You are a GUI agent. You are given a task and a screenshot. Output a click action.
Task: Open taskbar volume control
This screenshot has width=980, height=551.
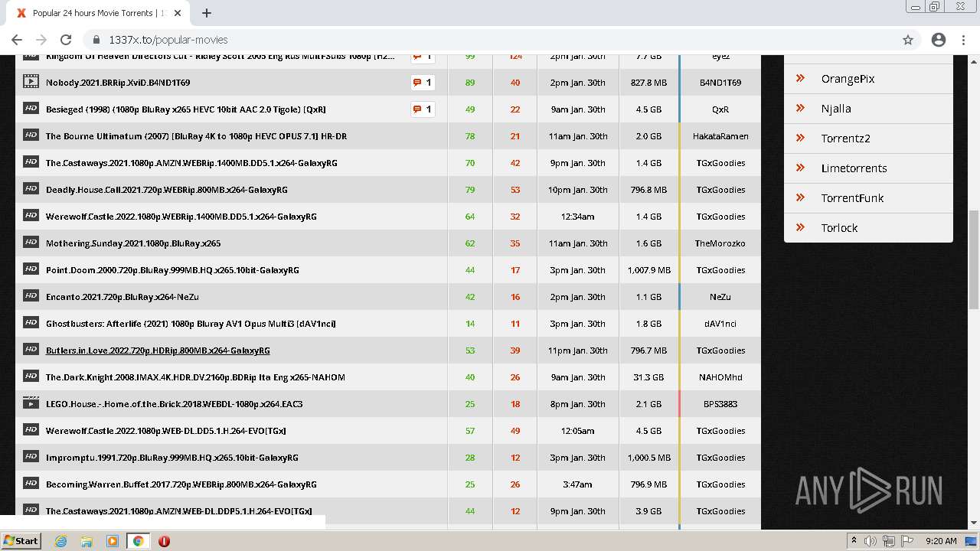871,541
